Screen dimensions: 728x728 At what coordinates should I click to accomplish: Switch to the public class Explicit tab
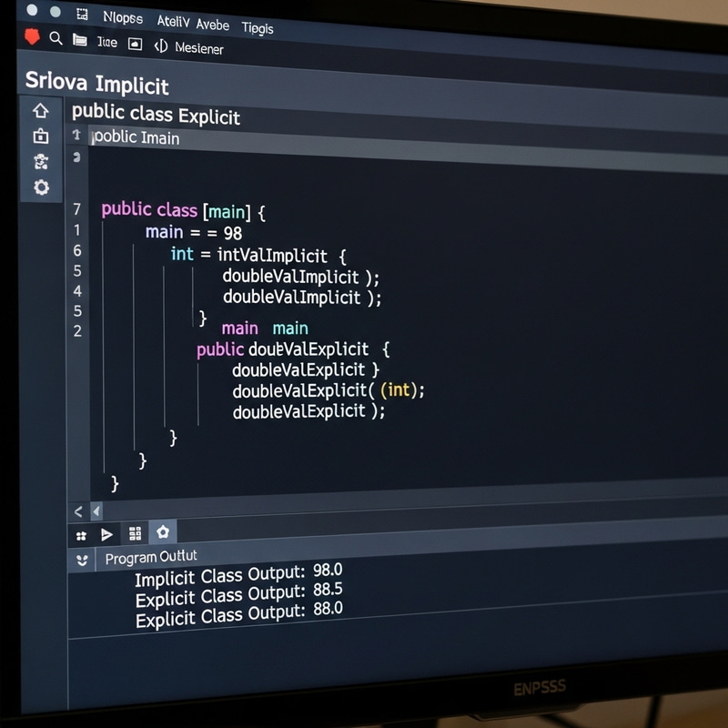click(x=155, y=116)
